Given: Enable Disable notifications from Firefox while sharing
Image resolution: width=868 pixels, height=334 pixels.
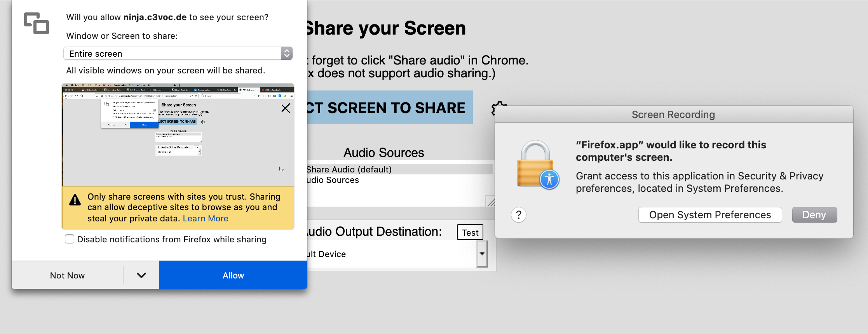Looking at the screenshot, I should (70, 239).
